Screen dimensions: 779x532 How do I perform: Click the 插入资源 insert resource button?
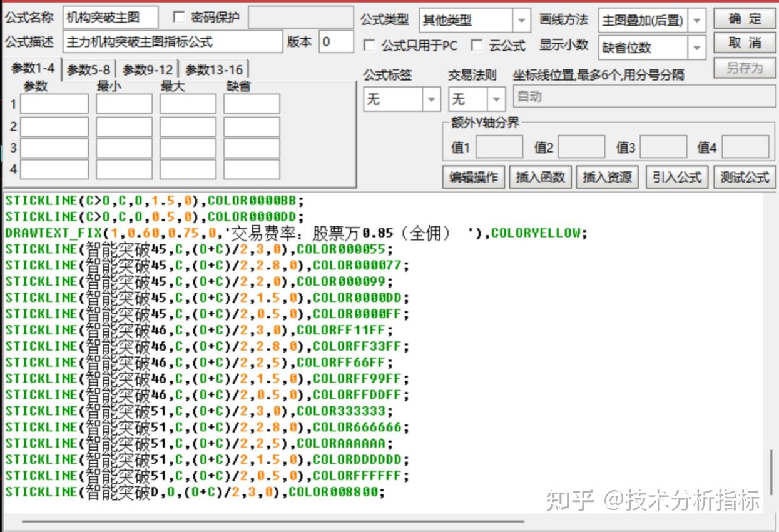point(606,177)
